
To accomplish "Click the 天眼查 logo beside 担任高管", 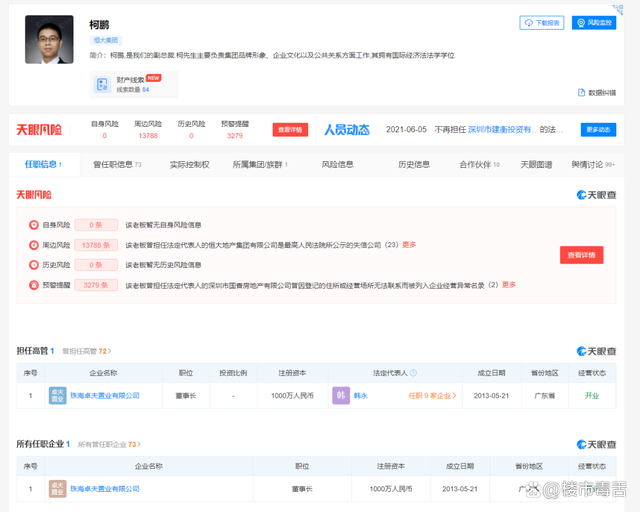I will point(596,351).
